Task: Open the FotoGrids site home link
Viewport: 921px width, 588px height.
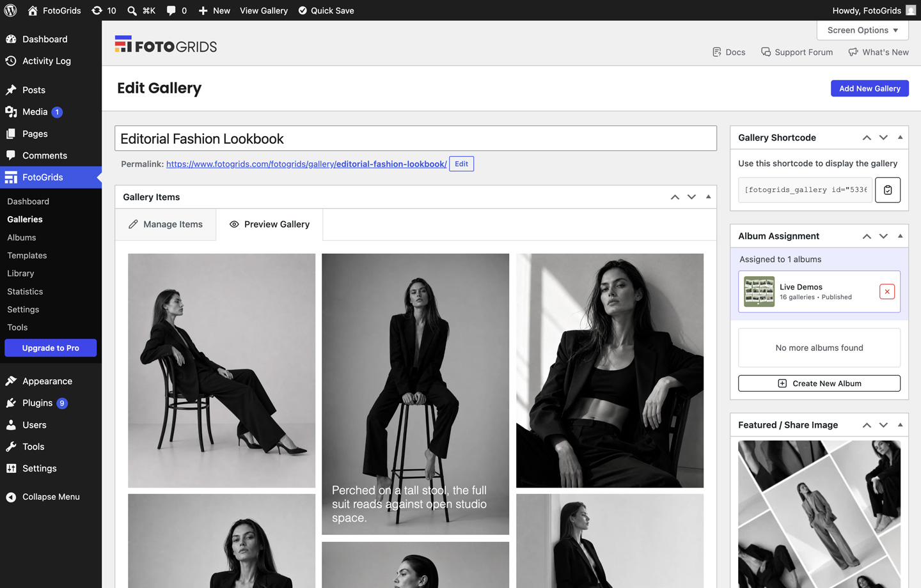Action: tap(54, 10)
